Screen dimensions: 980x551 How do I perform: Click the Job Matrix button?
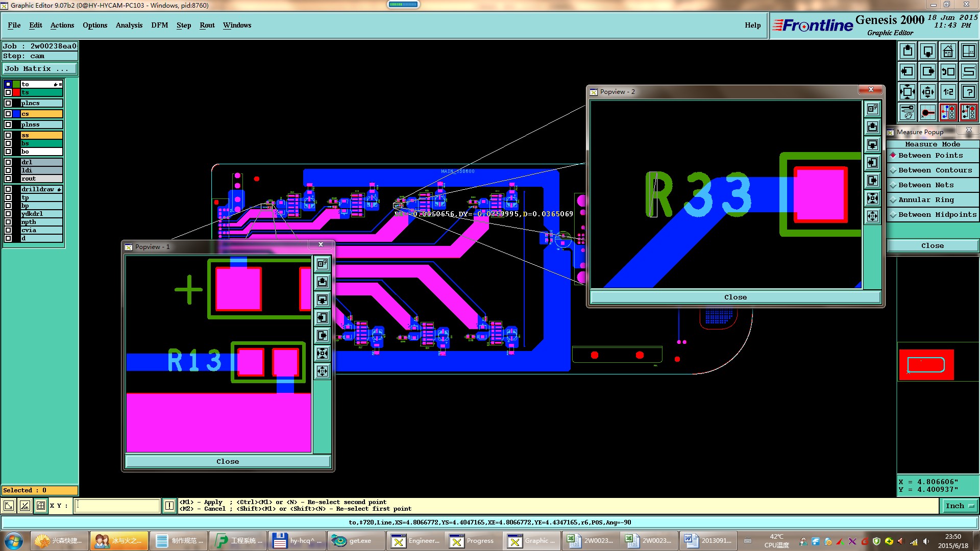[40, 69]
